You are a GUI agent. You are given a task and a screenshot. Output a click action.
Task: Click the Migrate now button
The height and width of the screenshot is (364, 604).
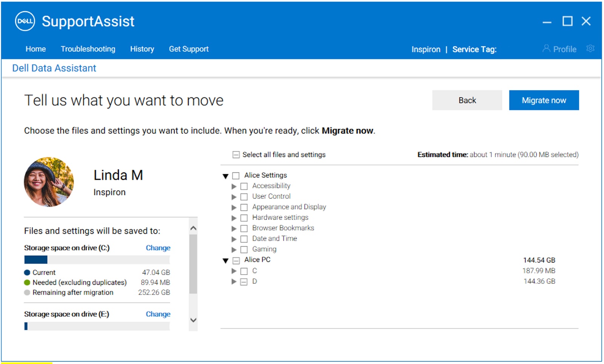(x=544, y=100)
